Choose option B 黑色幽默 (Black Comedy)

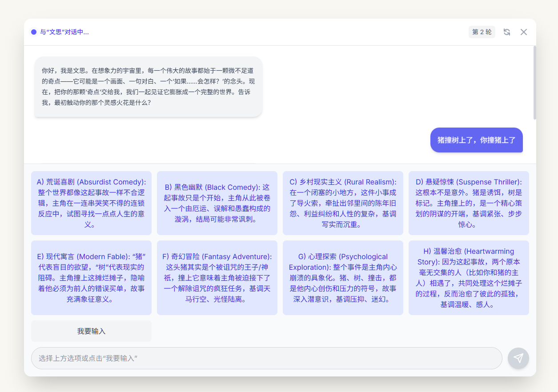[x=217, y=203]
